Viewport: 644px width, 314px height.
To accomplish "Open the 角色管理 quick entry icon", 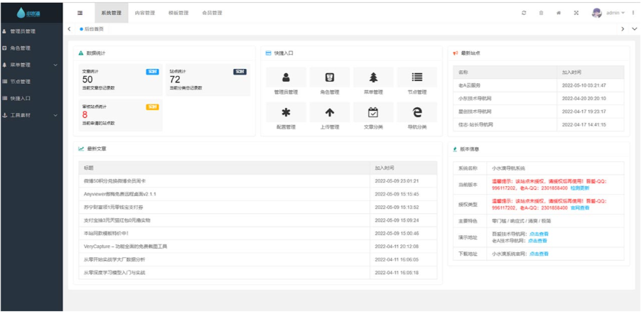I will (x=329, y=77).
